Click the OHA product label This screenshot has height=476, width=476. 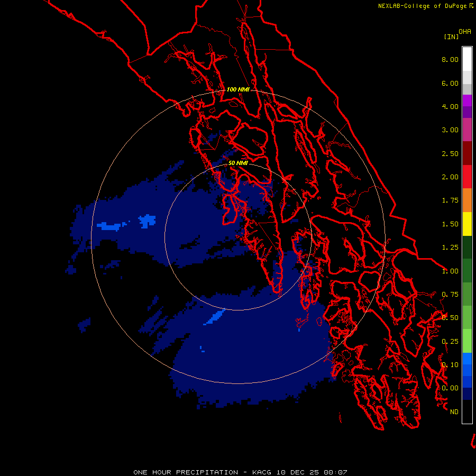tap(465, 32)
